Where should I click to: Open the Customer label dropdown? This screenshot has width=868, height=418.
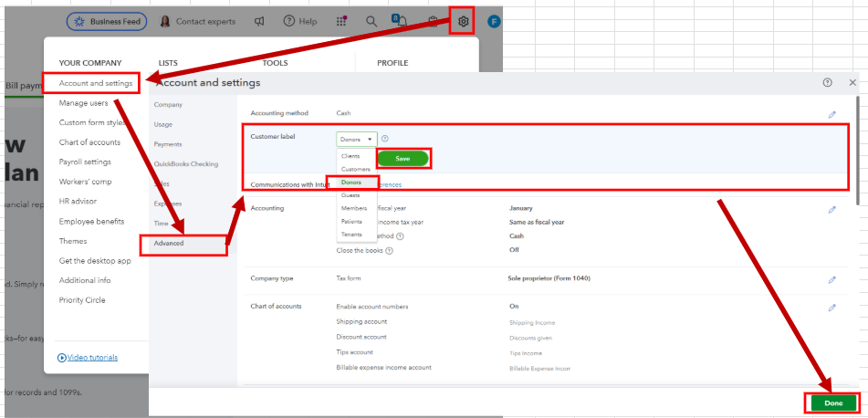pos(357,139)
